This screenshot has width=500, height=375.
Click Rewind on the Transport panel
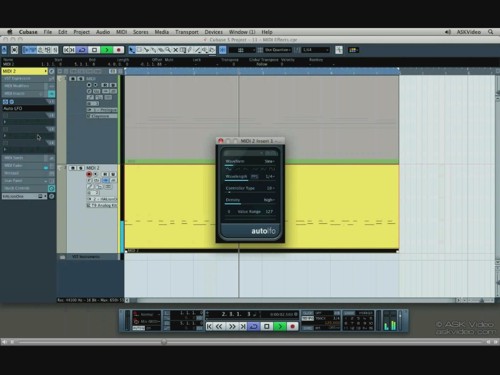pyautogui.click(x=219, y=327)
